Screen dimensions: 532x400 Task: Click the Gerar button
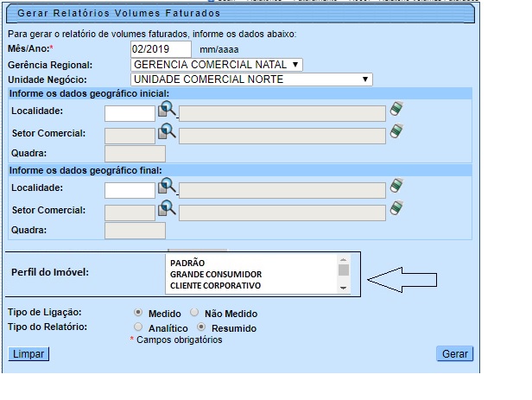point(454,354)
